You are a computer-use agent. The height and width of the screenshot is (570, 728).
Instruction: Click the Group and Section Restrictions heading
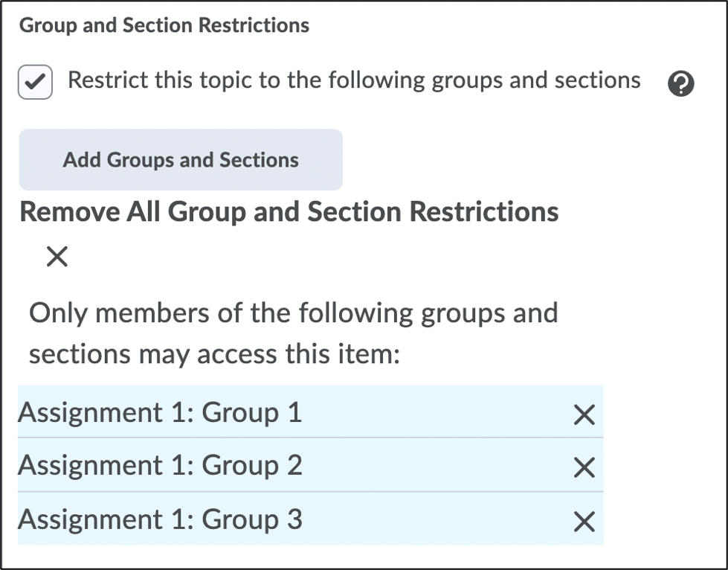164,25
